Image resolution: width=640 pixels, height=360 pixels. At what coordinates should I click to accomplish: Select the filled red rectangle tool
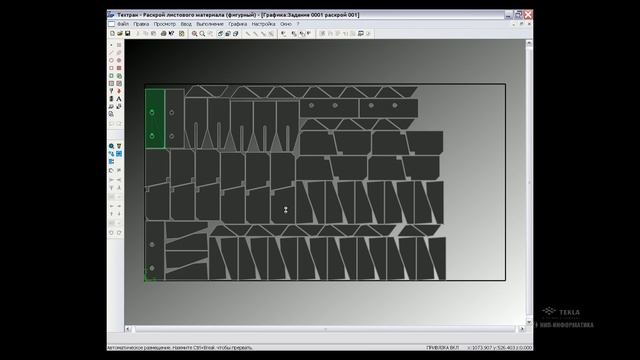pyautogui.click(x=119, y=68)
